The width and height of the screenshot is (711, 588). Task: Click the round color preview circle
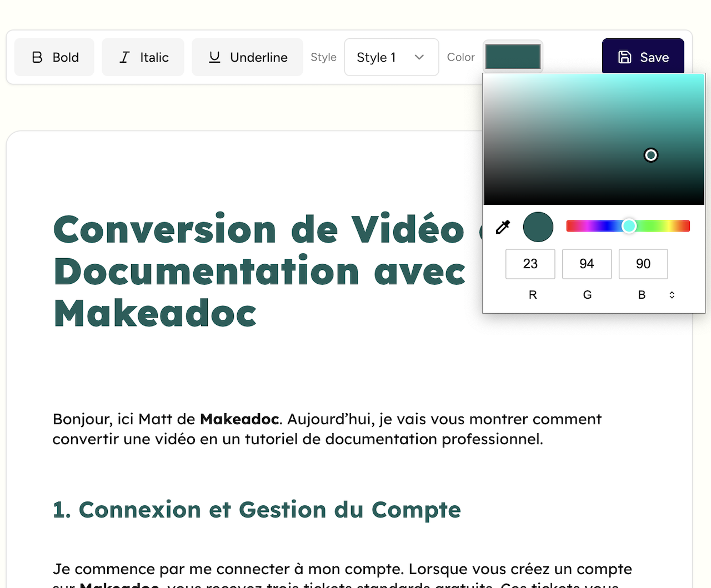click(537, 227)
